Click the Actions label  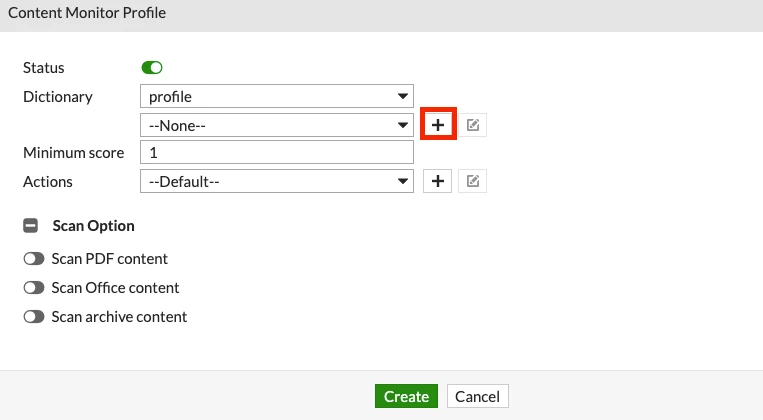pyautogui.click(x=48, y=182)
